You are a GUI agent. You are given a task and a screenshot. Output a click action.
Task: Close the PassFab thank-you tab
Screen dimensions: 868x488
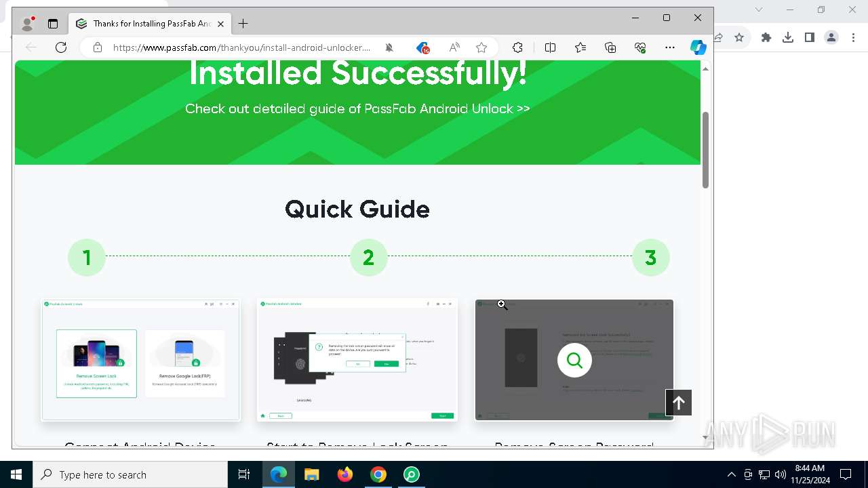220,24
